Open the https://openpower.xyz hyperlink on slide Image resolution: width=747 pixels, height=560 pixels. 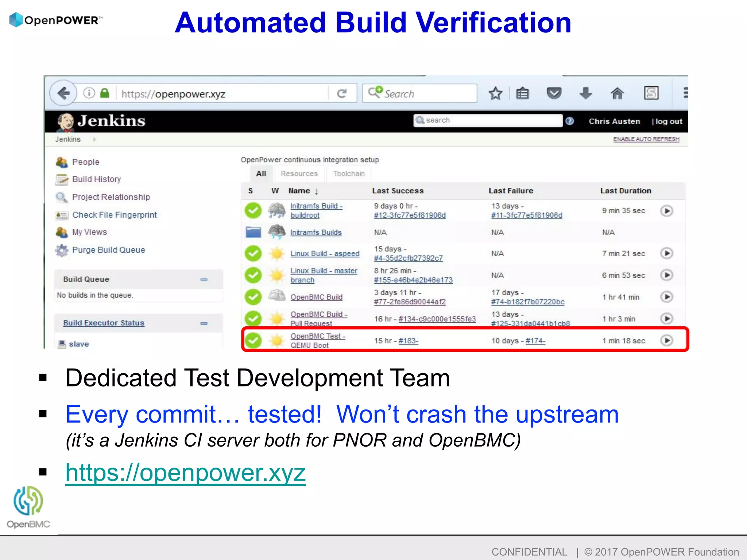tap(185, 472)
